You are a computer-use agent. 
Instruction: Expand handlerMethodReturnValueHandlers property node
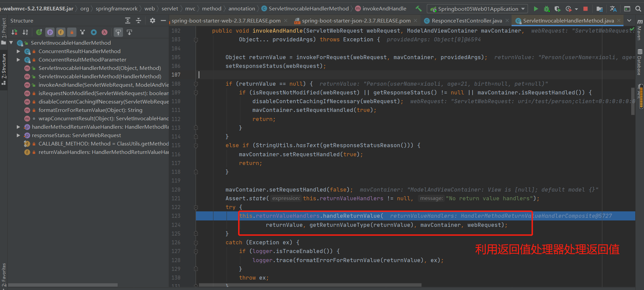(x=18, y=127)
